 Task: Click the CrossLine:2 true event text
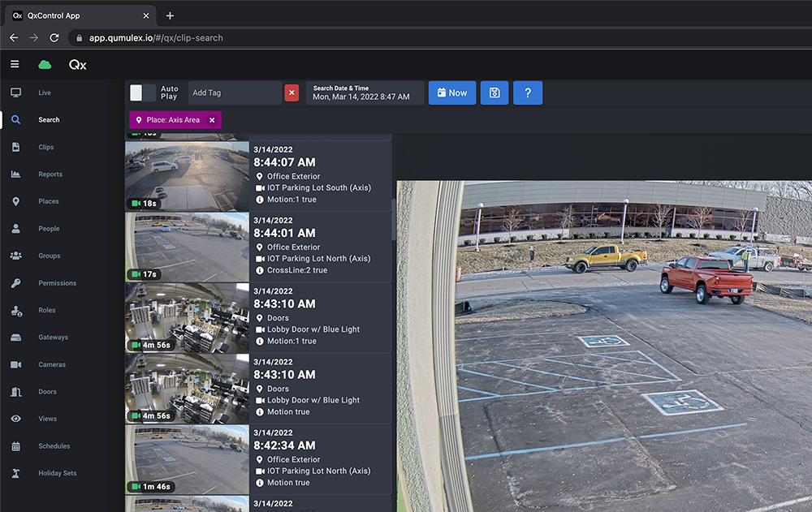(297, 270)
